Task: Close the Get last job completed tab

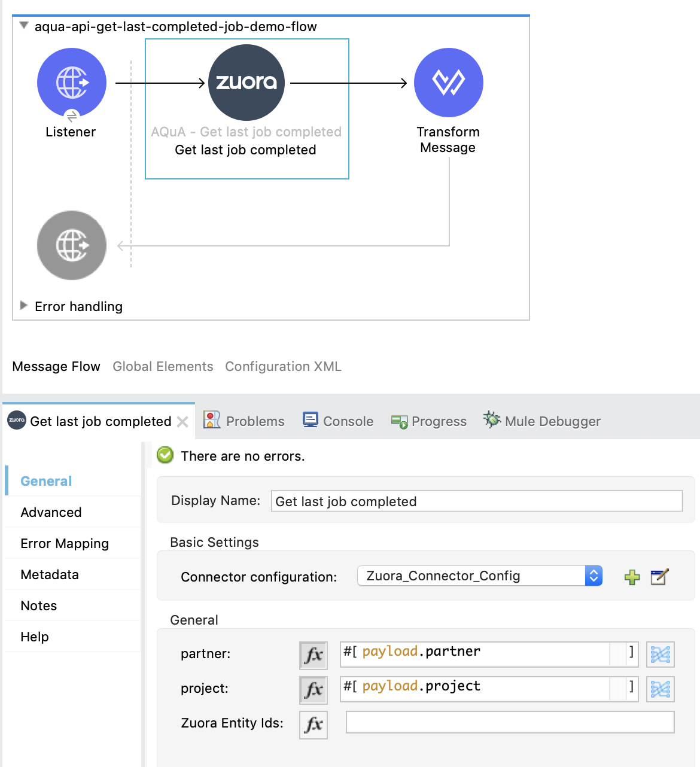Action: (x=183, y=422)
